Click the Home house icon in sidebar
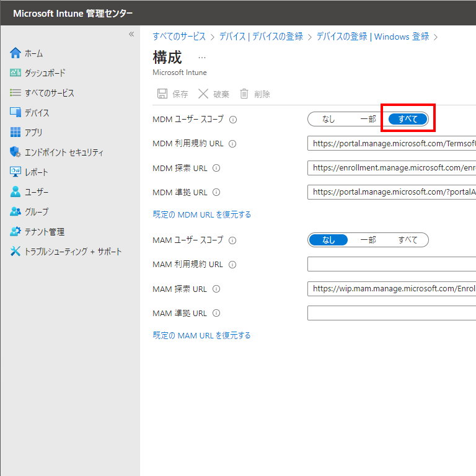The width and height of the screenshot is (476, 476). click(15, 53)
